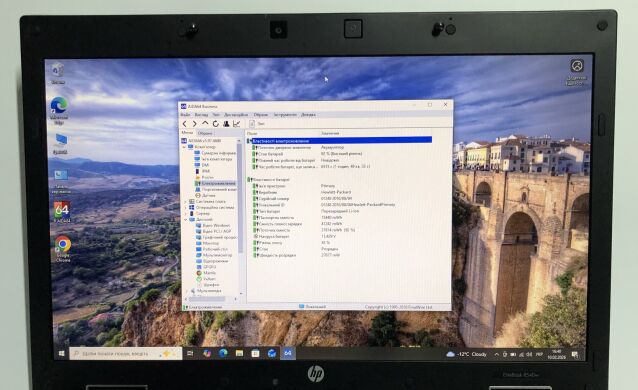Show hidden tray icons chevron
The image size is (638, 390).
point(496,355)
